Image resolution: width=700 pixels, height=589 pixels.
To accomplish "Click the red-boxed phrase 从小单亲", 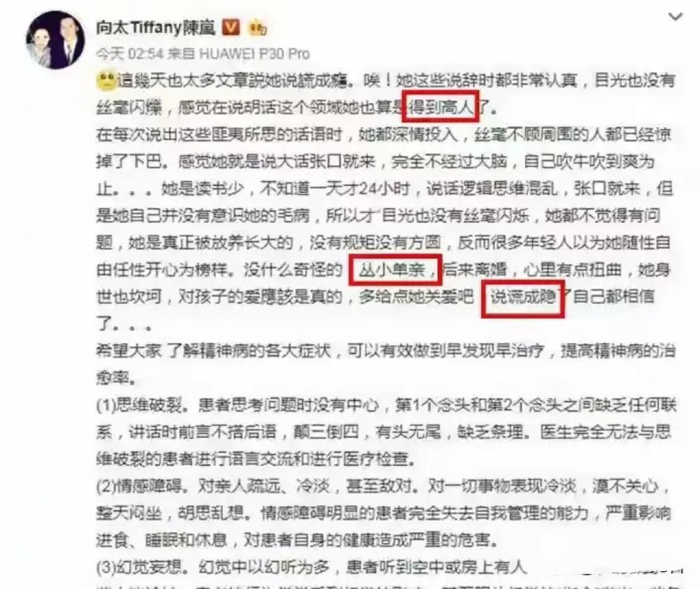I will click(x=396, y=270).
